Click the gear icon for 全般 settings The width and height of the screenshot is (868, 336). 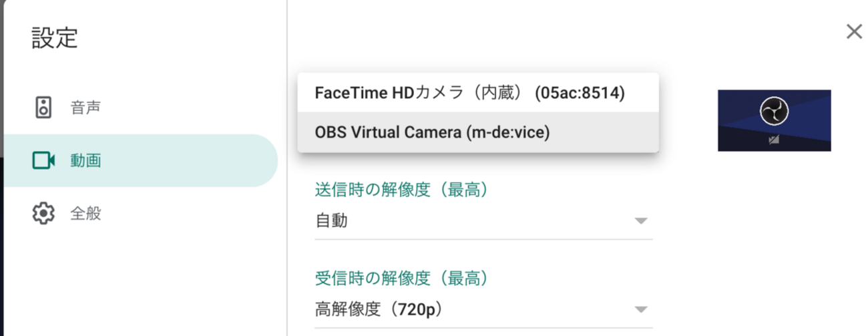coord(43,214)
